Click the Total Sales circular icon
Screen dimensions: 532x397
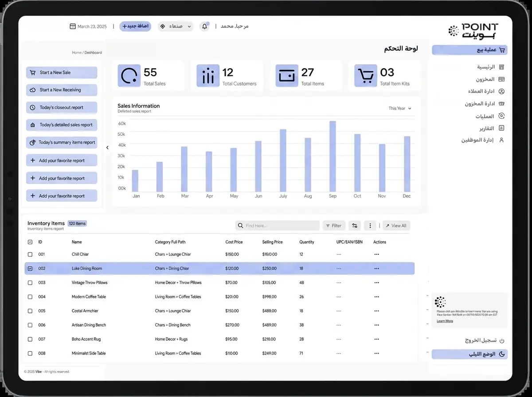coord(129,76)
